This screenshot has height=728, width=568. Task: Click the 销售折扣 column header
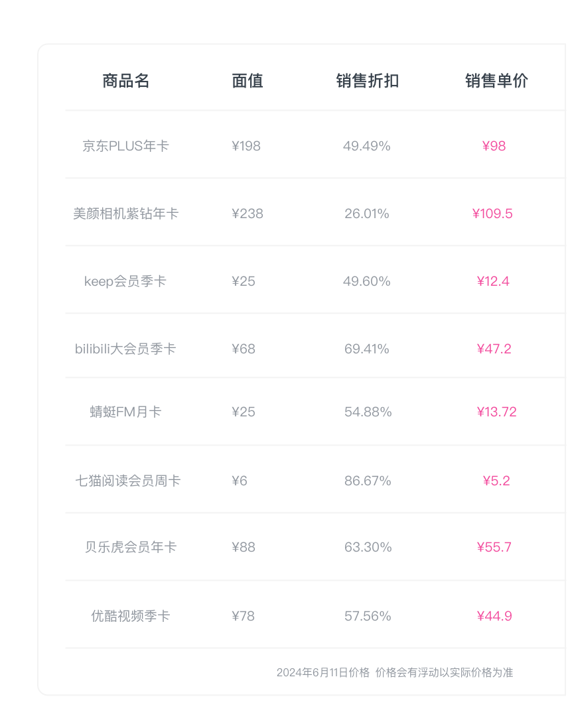367,81
